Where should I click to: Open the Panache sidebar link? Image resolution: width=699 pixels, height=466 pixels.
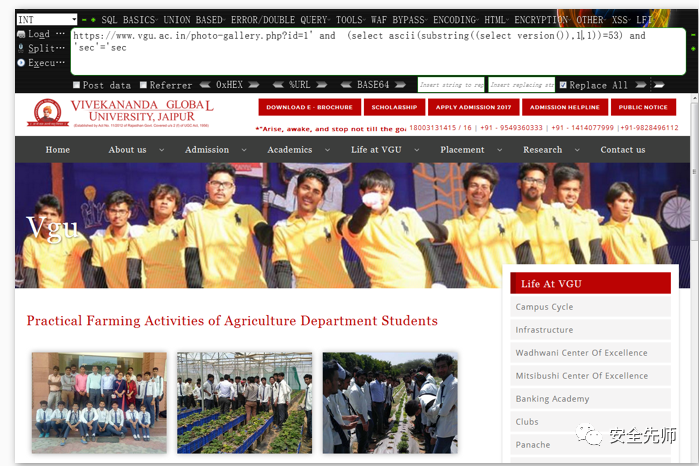(590, 445)
